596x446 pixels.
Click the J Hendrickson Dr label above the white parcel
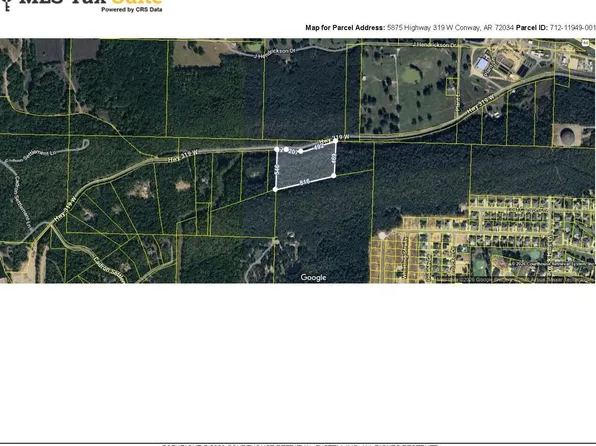(x=275, y=52)
